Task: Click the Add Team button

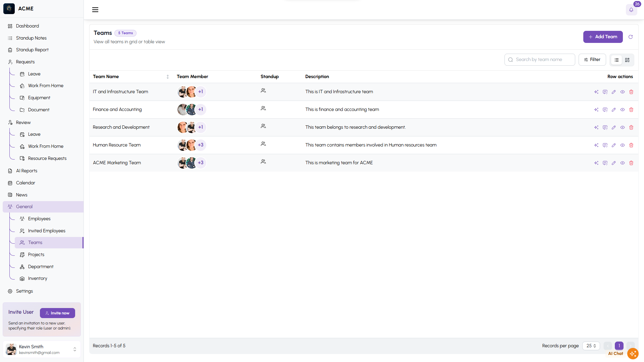Action: coord(603,37)
